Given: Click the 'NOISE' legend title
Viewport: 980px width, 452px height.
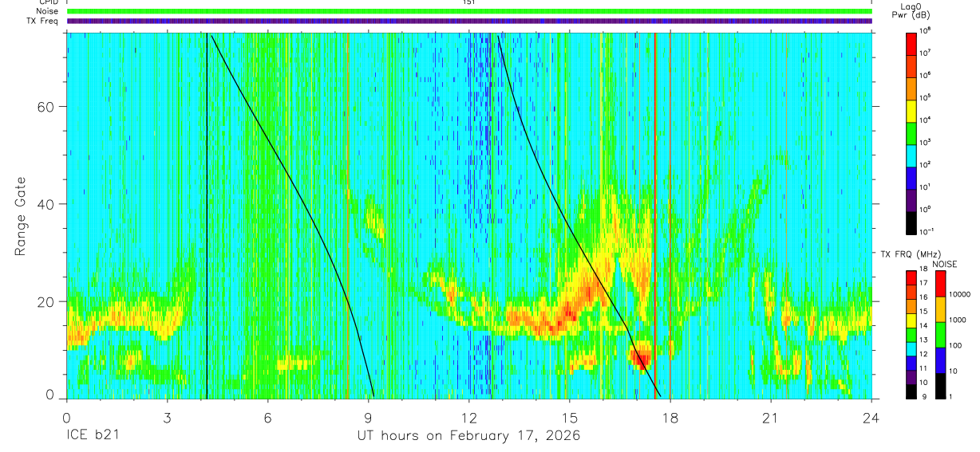Looking at the screenshot, I should 944,264.
